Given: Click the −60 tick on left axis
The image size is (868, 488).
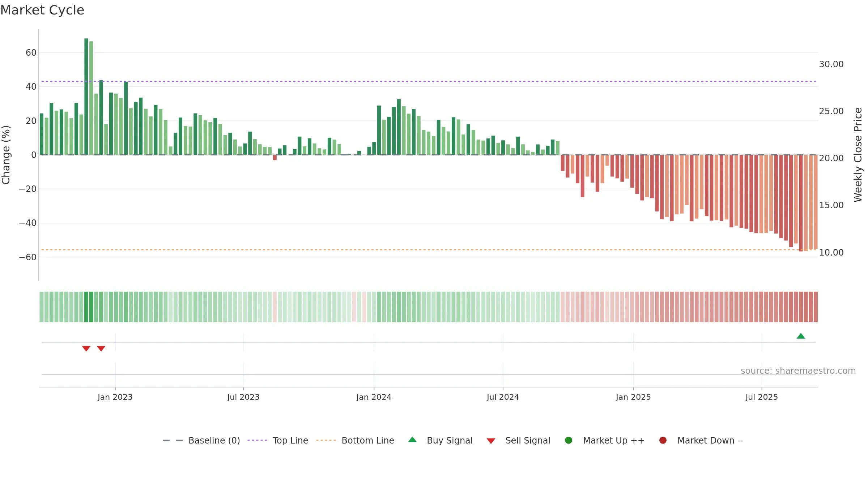Looking at the screenshot, I should pos(28,257).
